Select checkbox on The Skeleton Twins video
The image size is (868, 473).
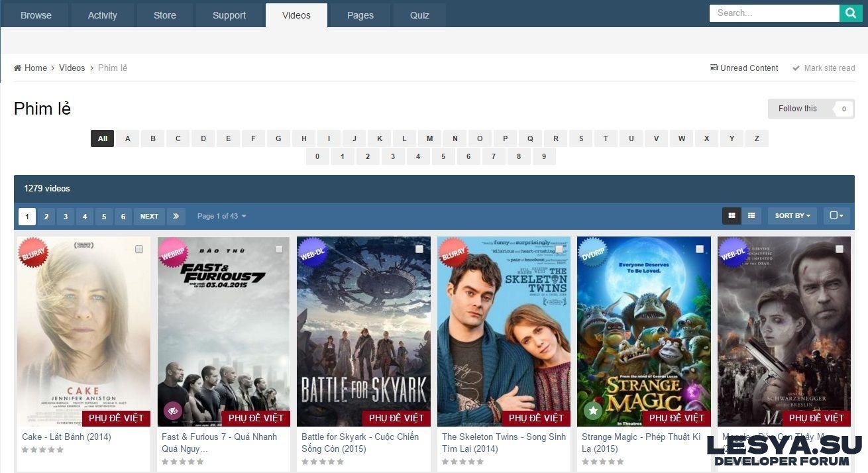coord(559,249)
